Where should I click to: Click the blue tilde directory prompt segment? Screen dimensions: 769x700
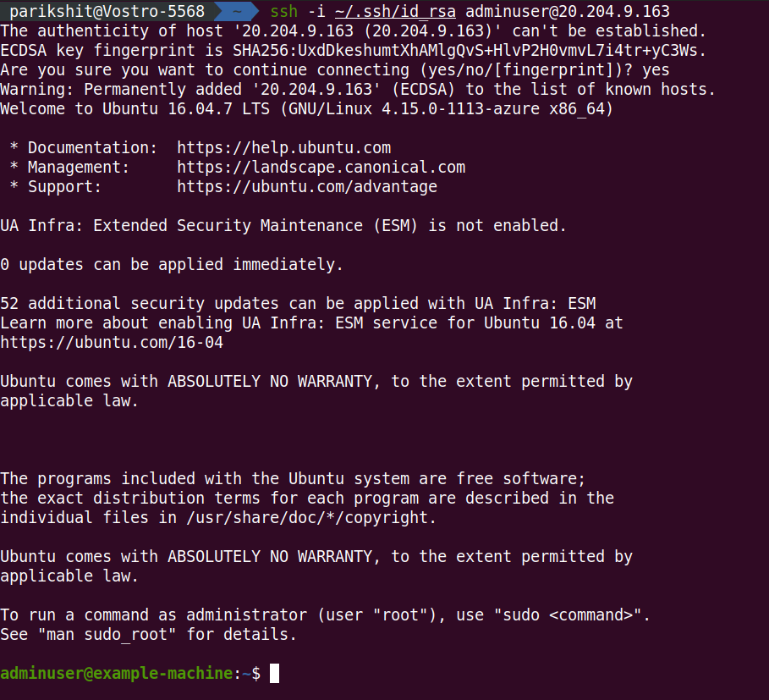click(237, 11)
